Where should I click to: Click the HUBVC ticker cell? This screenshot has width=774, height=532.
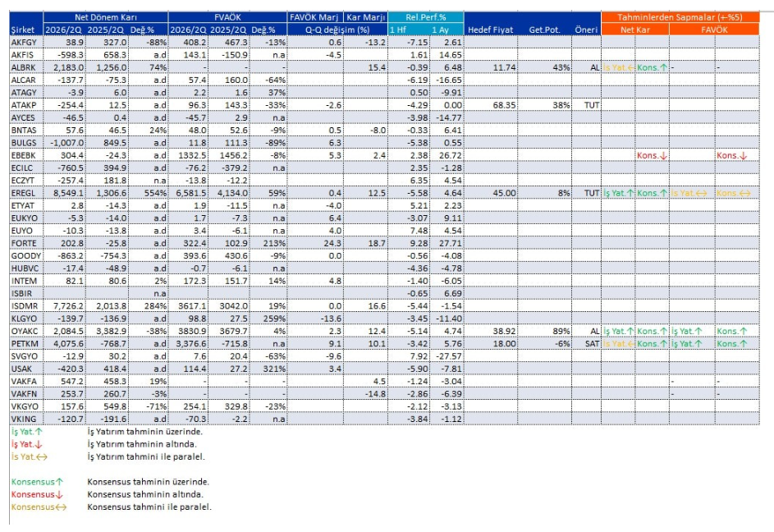pyautogui.click(x=26, y=268)
